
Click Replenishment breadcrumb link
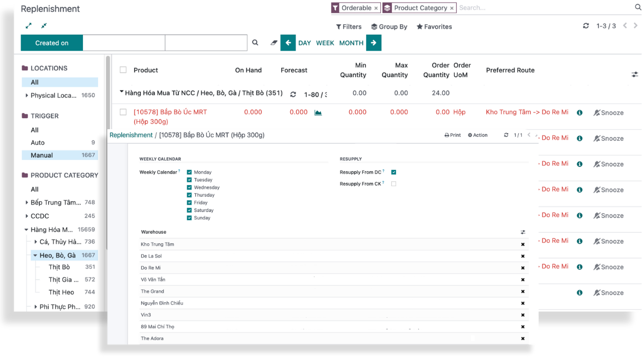131,135
